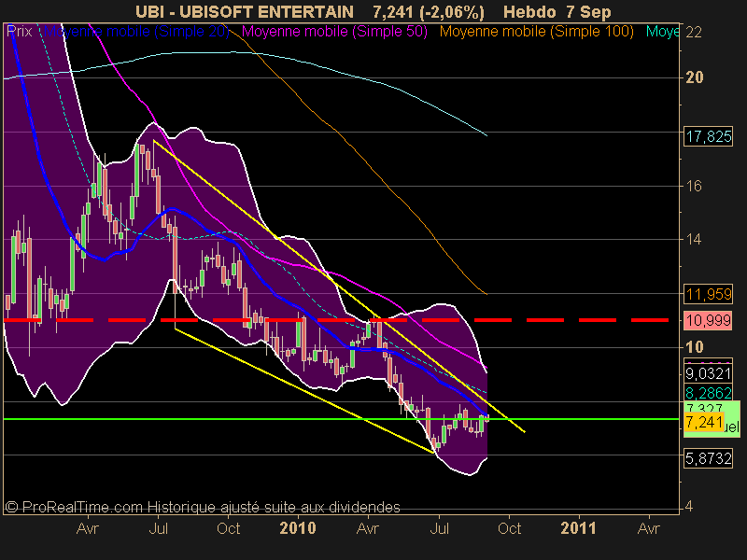Click the Oct label just before 2011
The image size is (747, 560).
coord(509,528)
